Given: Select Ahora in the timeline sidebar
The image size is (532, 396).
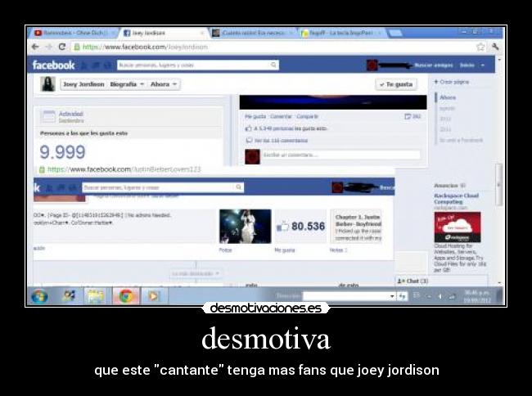Looking at the screenshot, I should click(448, 97).
